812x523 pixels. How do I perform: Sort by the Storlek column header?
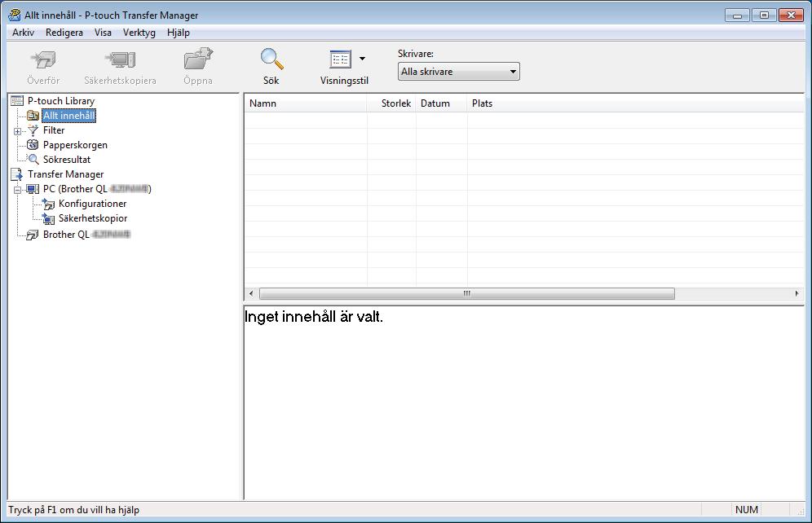pyautogui.click(x=391, y=103)
